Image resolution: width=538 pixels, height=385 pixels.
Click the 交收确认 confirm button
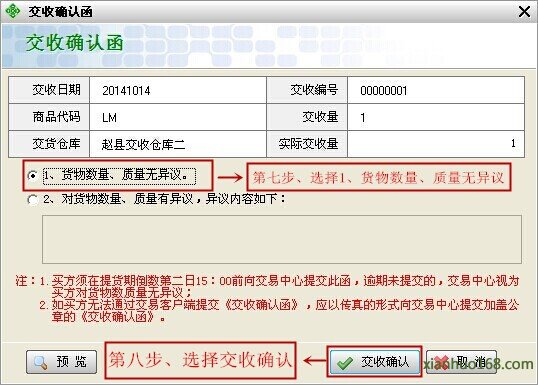pyautogui.click(x=375, y=362)
